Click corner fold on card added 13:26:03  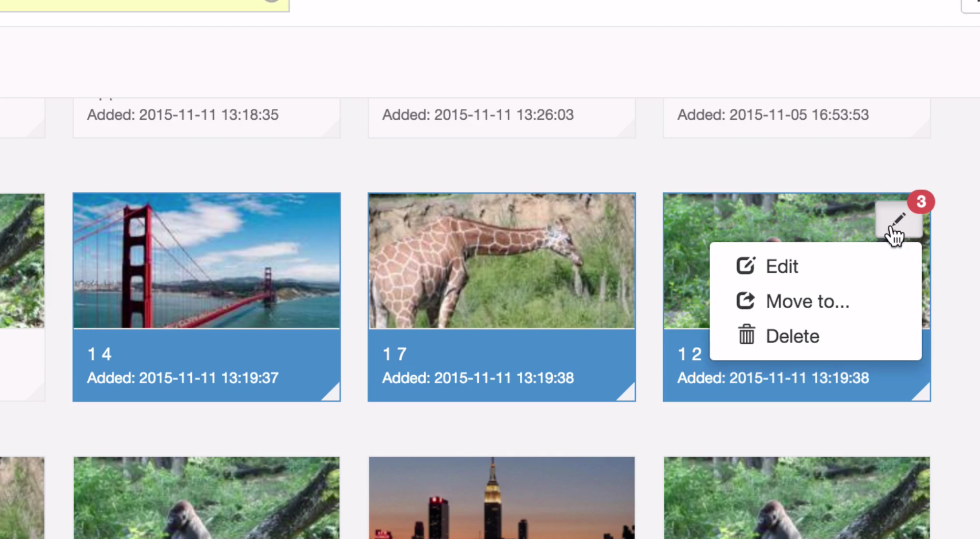[628, 130]
